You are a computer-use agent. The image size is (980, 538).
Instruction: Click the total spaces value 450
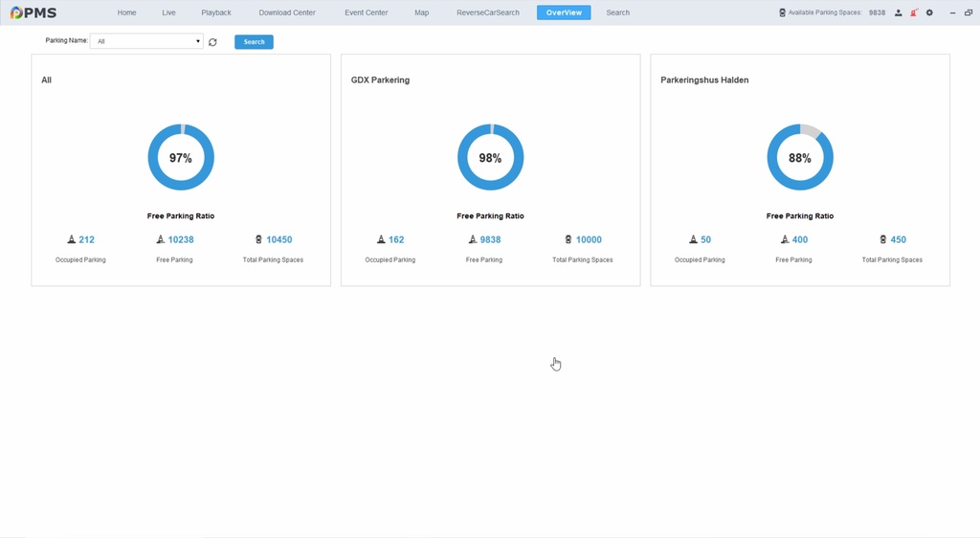pos(898,239)
